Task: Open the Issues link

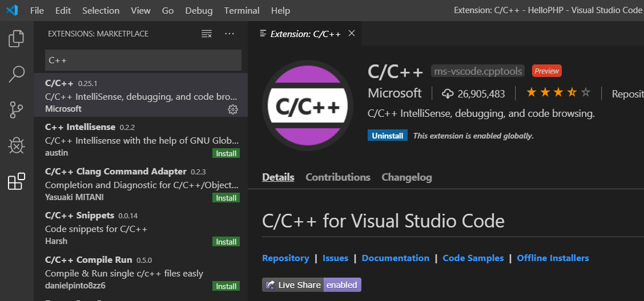Action: coord(335,258)
